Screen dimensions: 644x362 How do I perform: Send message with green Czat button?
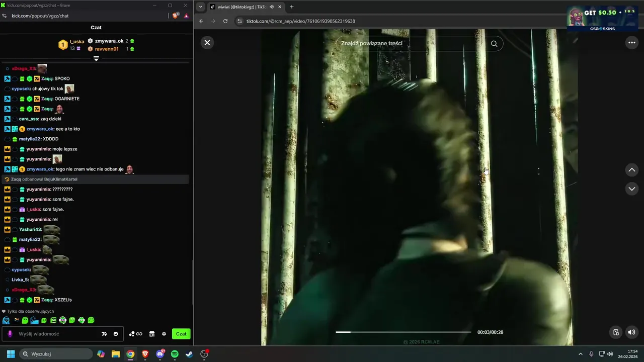pos(181,334)
